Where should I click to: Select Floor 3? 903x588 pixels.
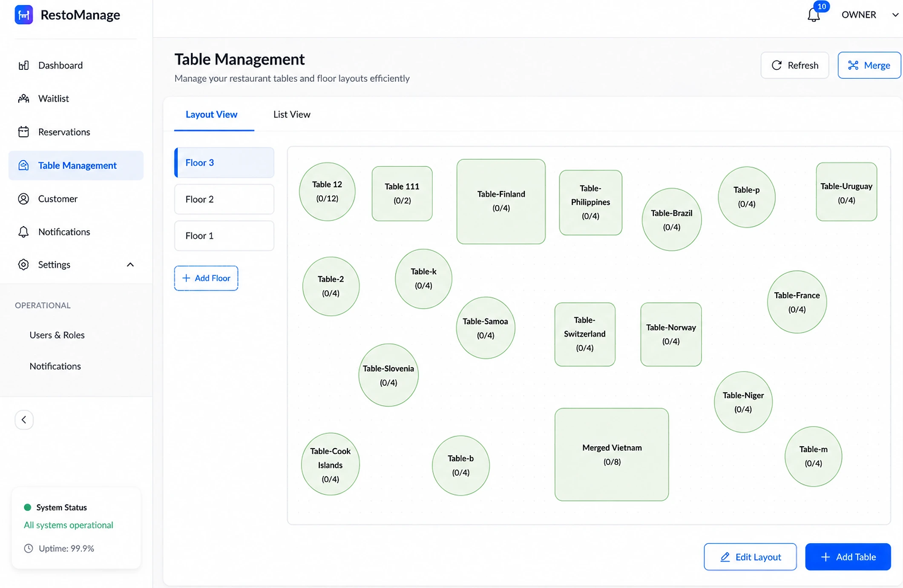[x=224, y=163]
